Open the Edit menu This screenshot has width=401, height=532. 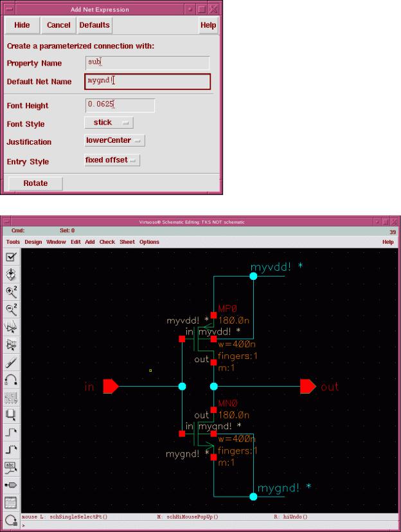tap(76, 242)
